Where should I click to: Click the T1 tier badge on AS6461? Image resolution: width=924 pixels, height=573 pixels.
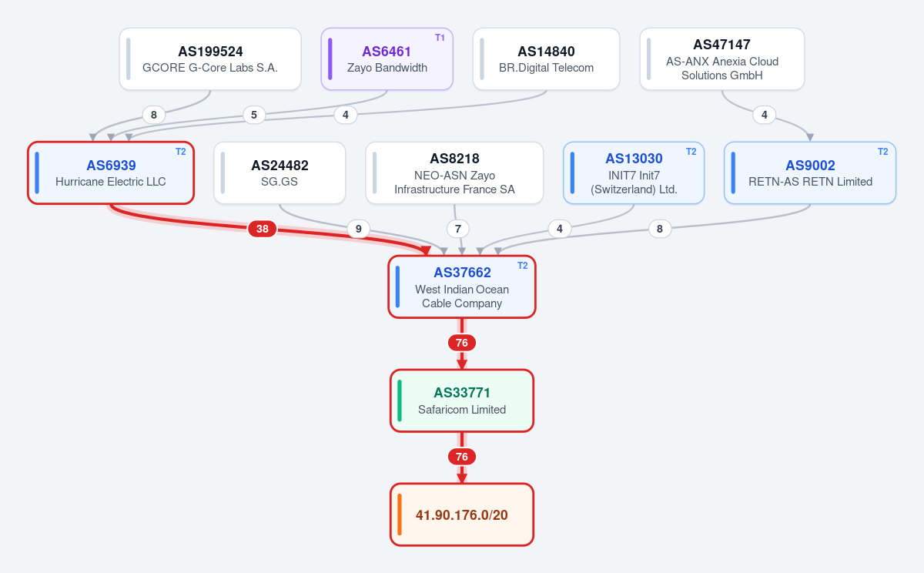440,37
